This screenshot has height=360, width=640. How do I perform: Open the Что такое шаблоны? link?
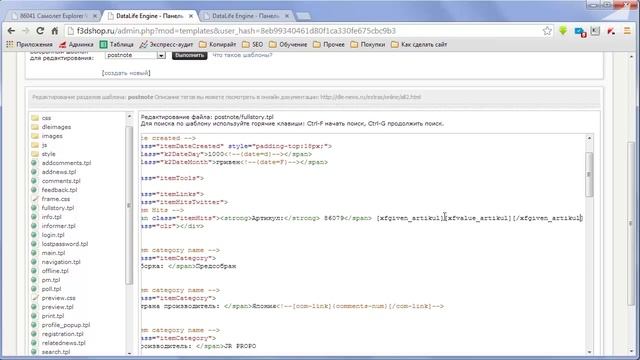click(x=242, y=55)
